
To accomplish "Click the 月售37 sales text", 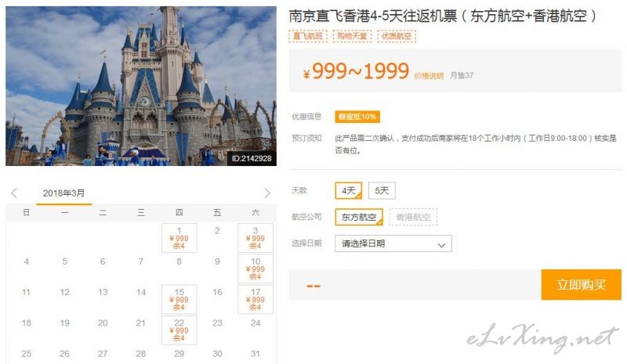I will coord(462,75).
